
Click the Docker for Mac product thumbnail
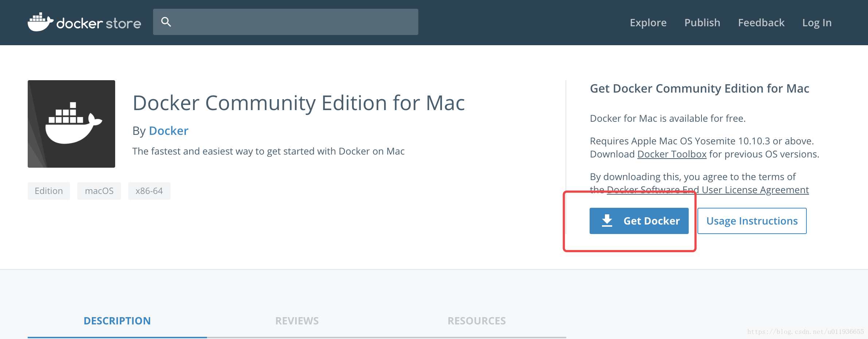pos(71,124)
